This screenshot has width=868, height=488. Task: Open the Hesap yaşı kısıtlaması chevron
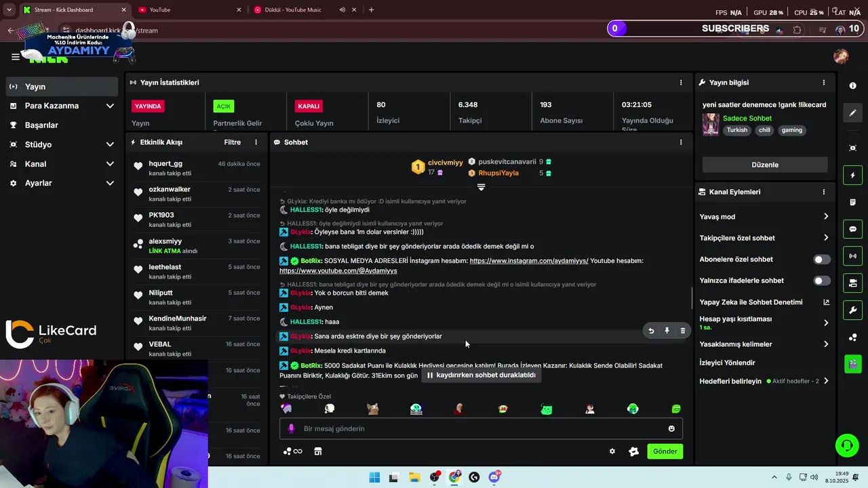tap(826, 323)
